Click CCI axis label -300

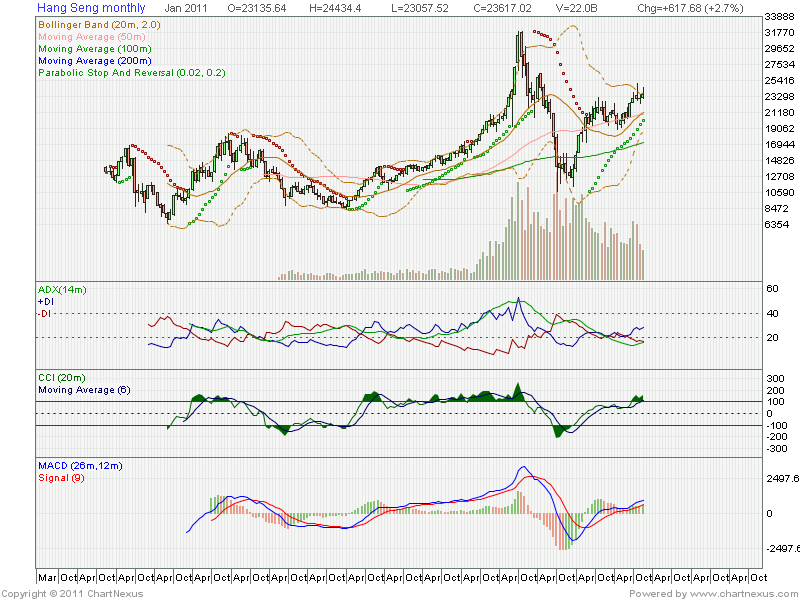(x=776, y=448)
